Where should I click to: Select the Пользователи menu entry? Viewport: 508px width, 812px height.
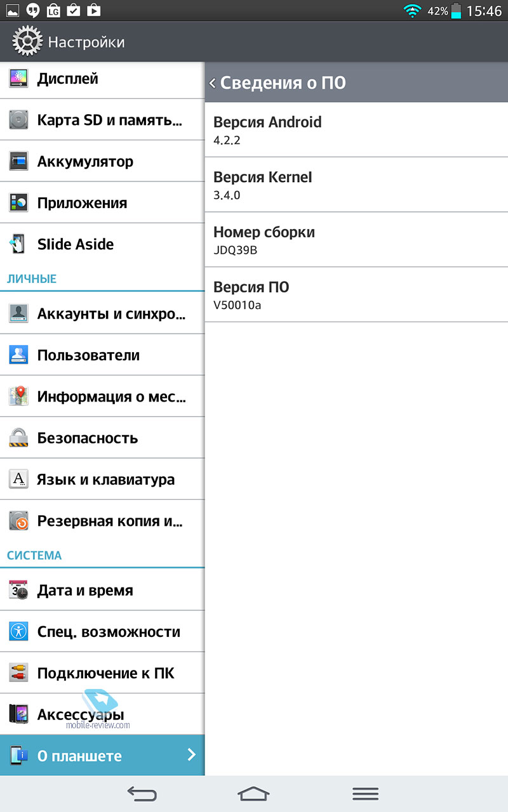tap(102, 355)
